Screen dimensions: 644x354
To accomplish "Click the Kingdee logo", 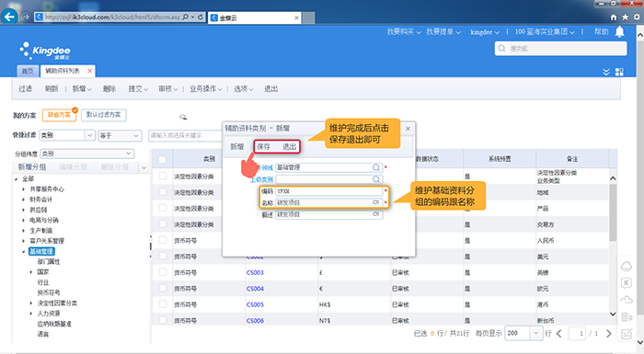I will 45,51.
